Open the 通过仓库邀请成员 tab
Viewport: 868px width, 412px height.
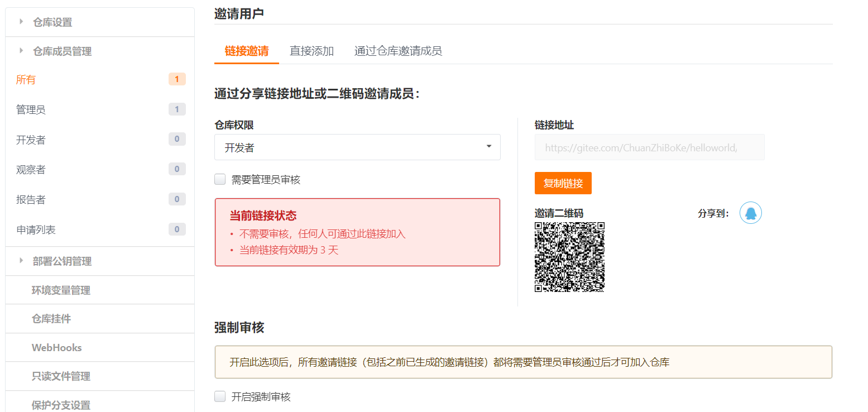click(398, 51)
